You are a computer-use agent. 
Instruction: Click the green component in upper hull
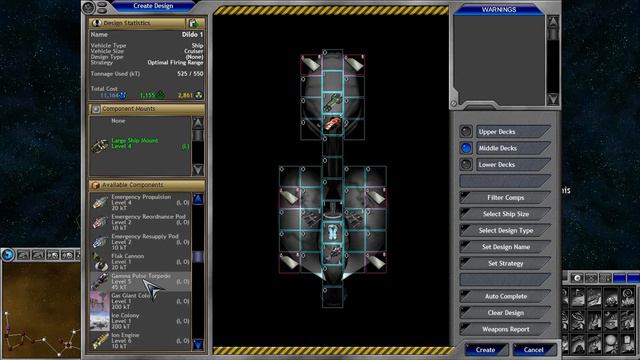pos(333,102)
